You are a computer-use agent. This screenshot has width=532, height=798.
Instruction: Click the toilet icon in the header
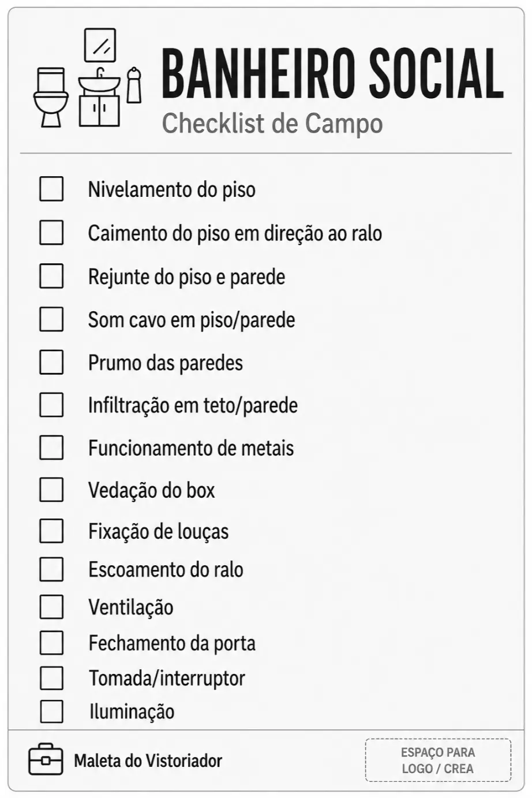point(50,97)
